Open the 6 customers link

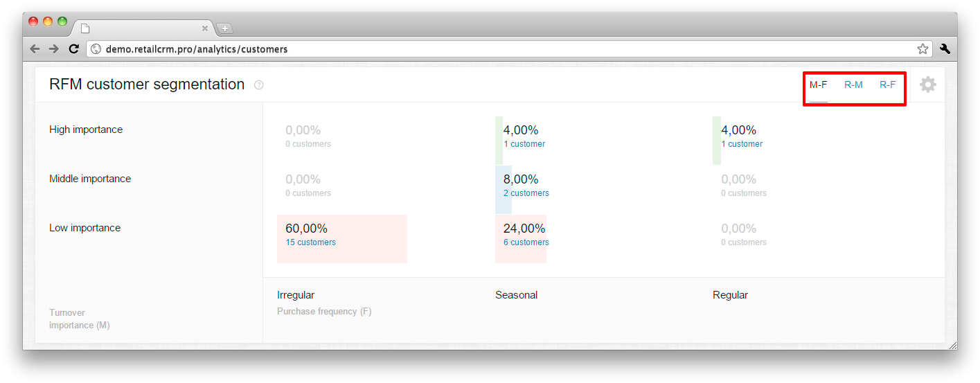[526, 242]
